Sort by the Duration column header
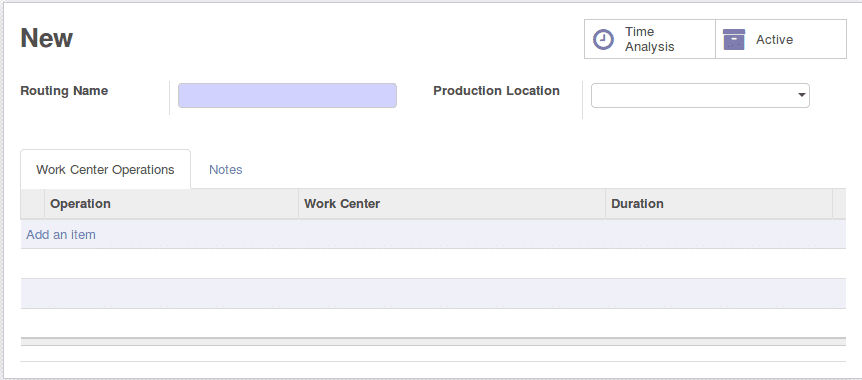Viewport: 862px width, 380px height. [x=719, y=204]
